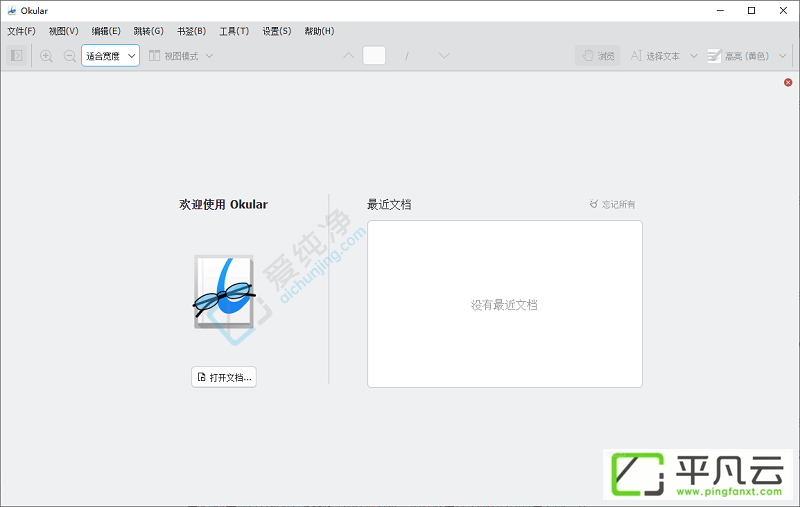Click 忘记所有 to clear recent documents
Image resolution: width=800 pixels, height=507 pixels.
pyautogui.click(x=612, y=204)
